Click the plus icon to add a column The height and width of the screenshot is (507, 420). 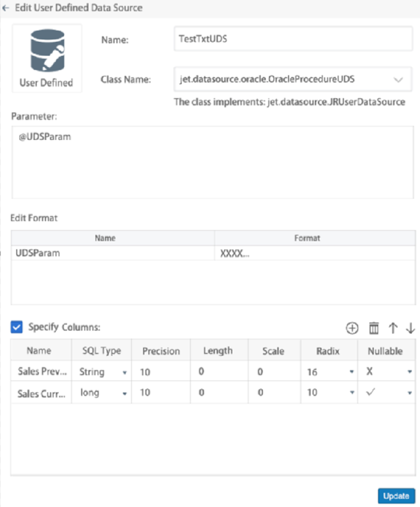coord(352,328)
